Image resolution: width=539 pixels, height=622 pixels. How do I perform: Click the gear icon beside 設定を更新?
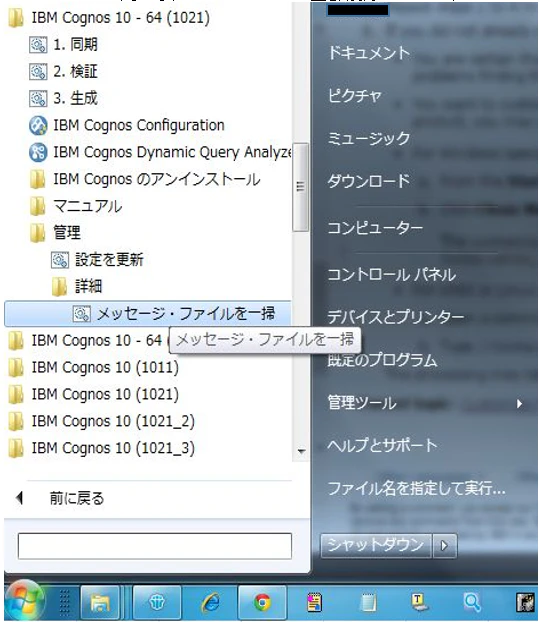(60, 260)
